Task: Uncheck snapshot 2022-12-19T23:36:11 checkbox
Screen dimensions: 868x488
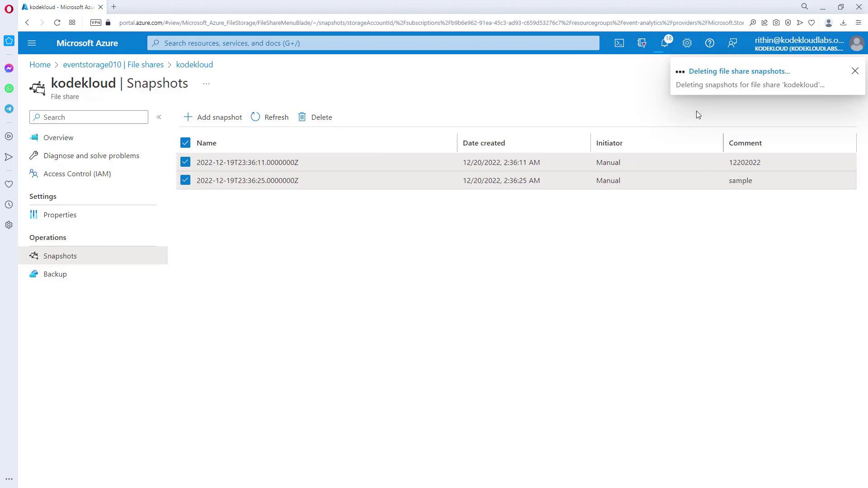Action: pyautogui.click(x=185, y=162)
